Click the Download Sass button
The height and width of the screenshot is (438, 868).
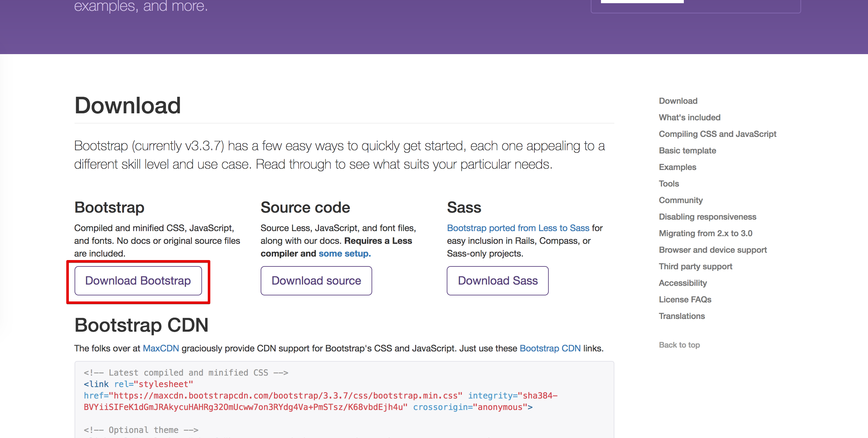pyautogui.click(x=497, y=280)
